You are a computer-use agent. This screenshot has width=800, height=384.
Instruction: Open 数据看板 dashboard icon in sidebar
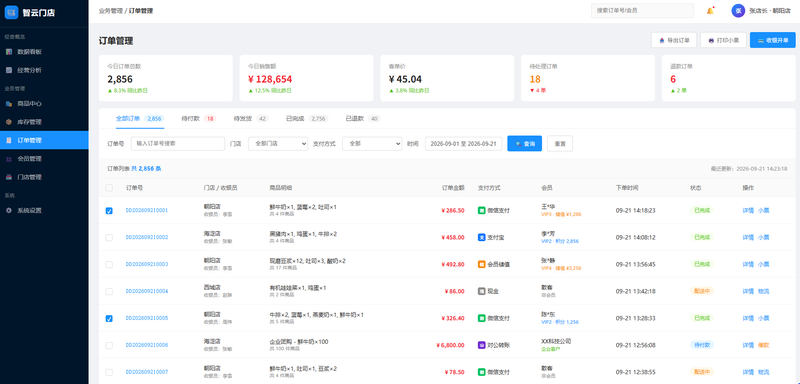click(9, 52)
